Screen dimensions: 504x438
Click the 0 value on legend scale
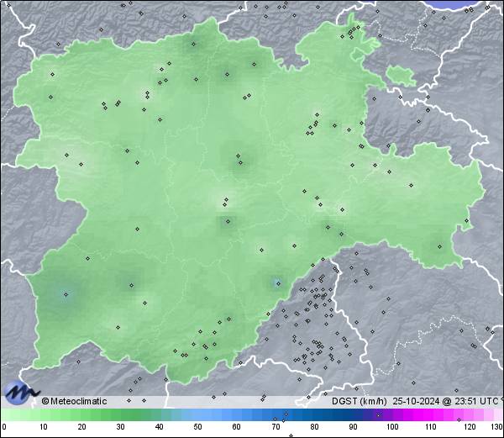[4, 428]
